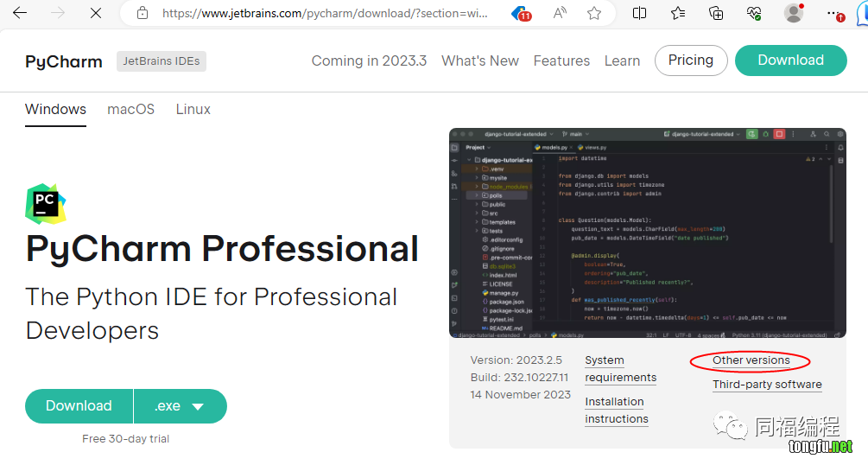Open System requirements link

coord(620,368)
